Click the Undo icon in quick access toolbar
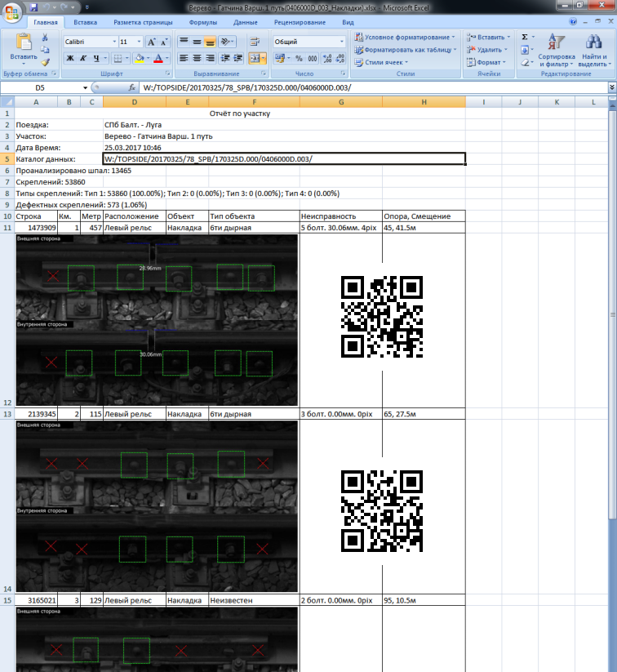The width and height of the screenshot is (617, 672). [47, 7]
